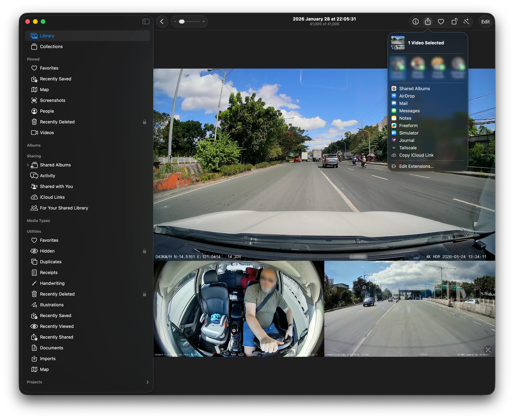Viewport: 514px width, 420px height.
Task: Favorite this video with the heart button
Action: (x=441, y=22)
